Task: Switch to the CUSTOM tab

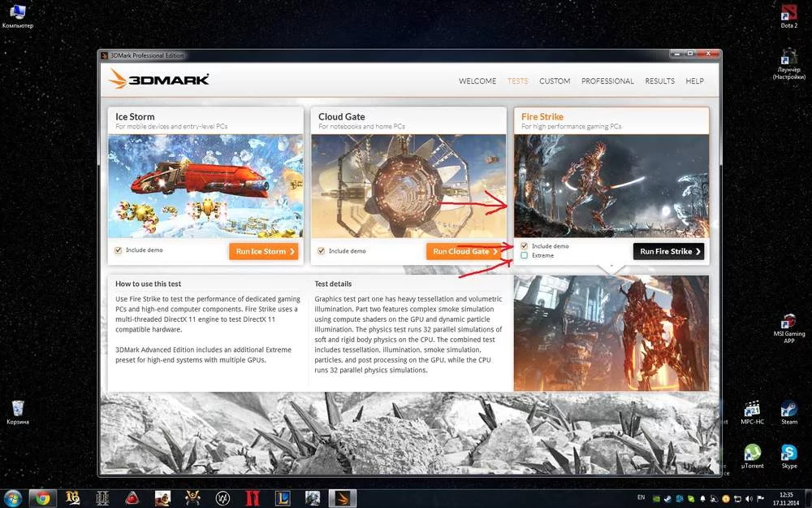Action: tap(555, 80)
